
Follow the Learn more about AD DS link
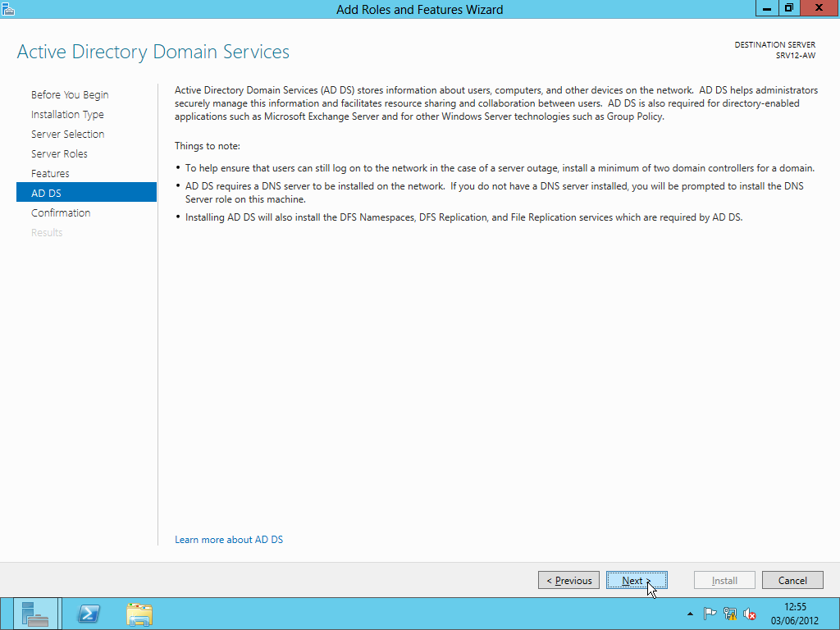[229, 540]
